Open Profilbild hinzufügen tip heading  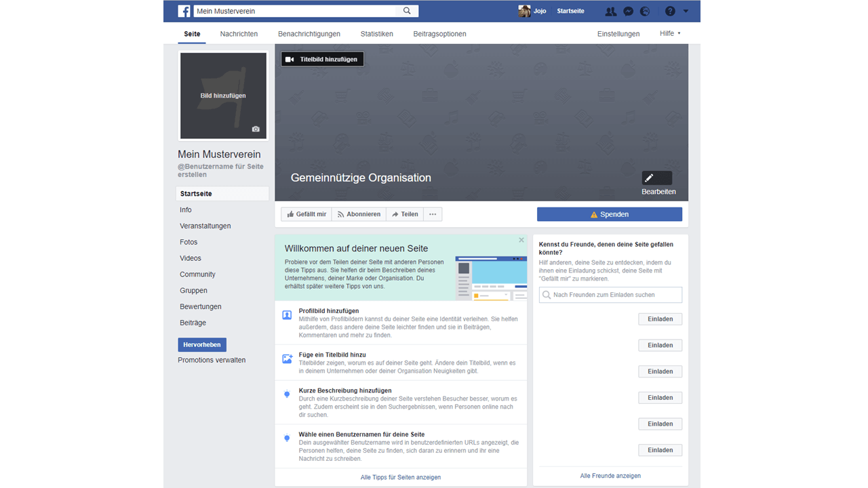tap(329, 311)
